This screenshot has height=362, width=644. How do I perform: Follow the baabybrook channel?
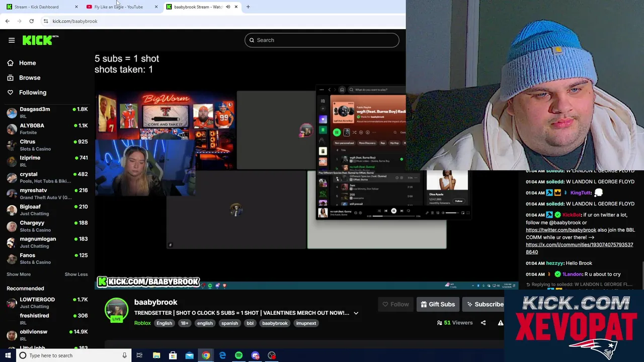pos(395,304)
